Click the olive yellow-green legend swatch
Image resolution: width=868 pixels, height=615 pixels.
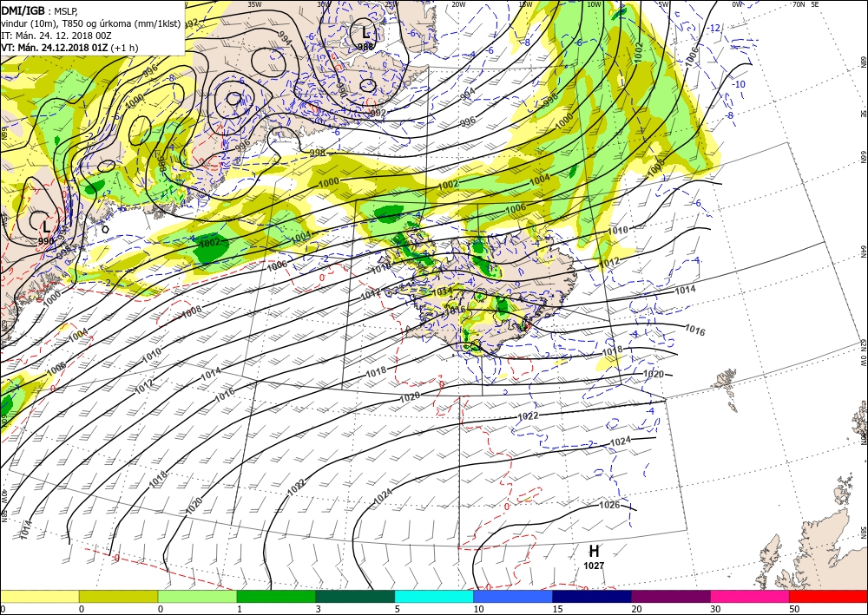[x=118, y=596]
